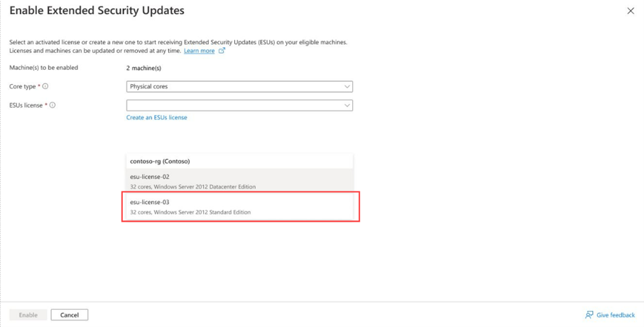This screenshot has width=644, height=327.
Task: Open the Learn more link
Action: (199, 51)
